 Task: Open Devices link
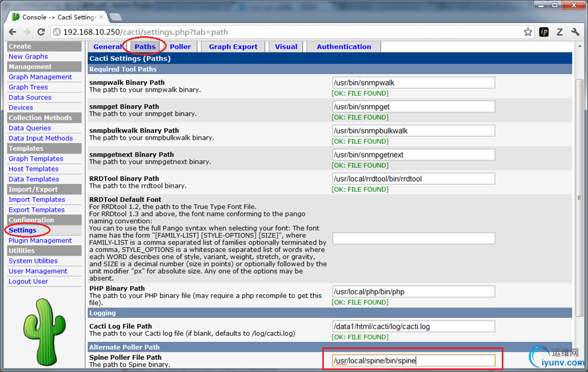tap(21, 108)
